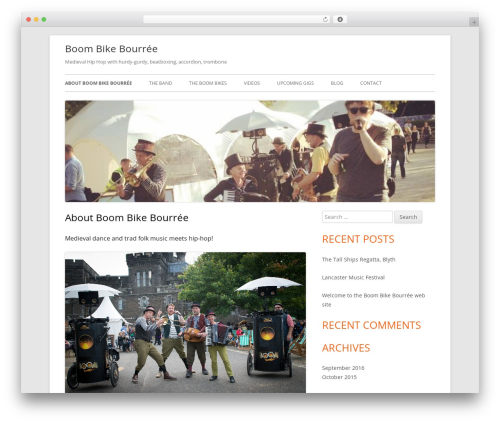Select About Boom Bike Bourrée menu item

pyautogui.click(x=98, y=83)
